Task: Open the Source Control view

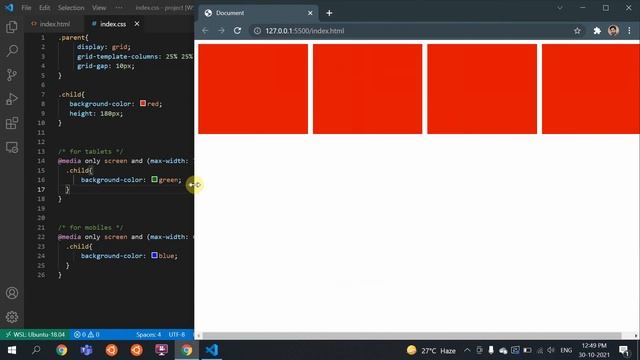Action: [x=12, y=75]
